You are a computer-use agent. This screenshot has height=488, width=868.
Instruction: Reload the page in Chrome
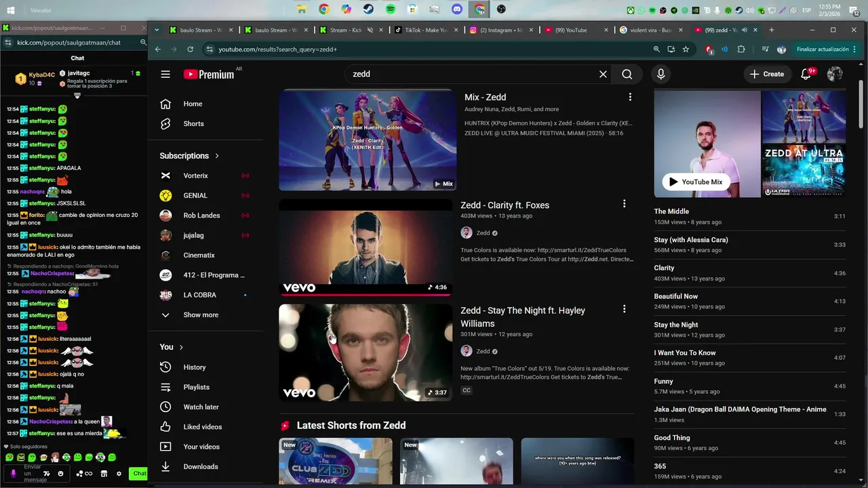pyautogui.click(x=190, y=49)
